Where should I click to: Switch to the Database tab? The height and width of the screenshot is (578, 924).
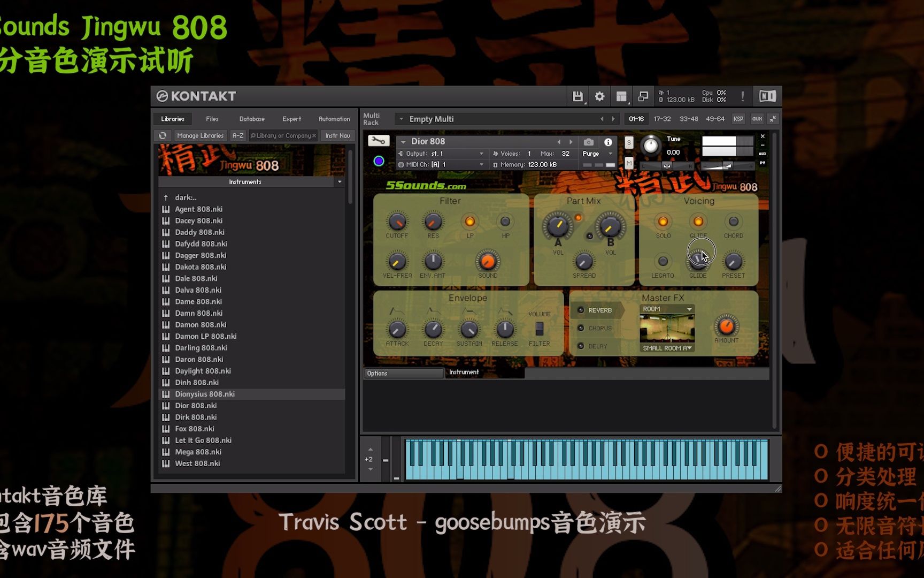point(252,119)
